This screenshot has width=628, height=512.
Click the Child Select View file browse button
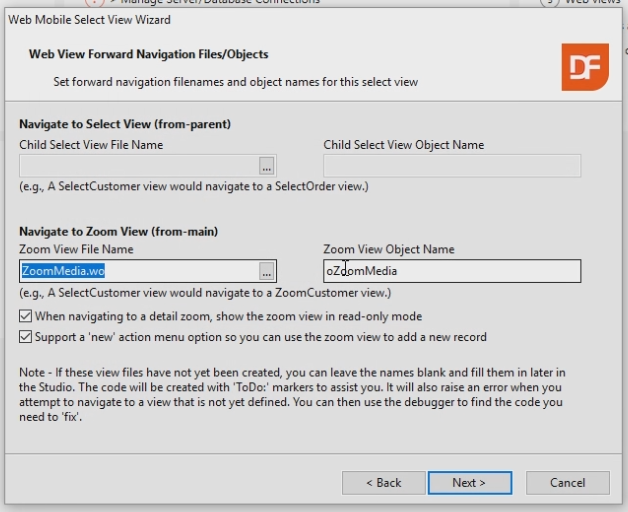coord(266,166)
